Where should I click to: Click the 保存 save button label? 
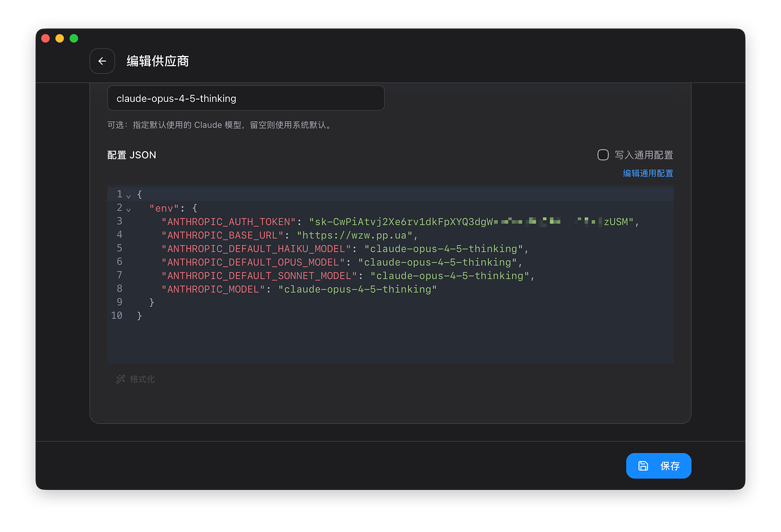point(670,466)
